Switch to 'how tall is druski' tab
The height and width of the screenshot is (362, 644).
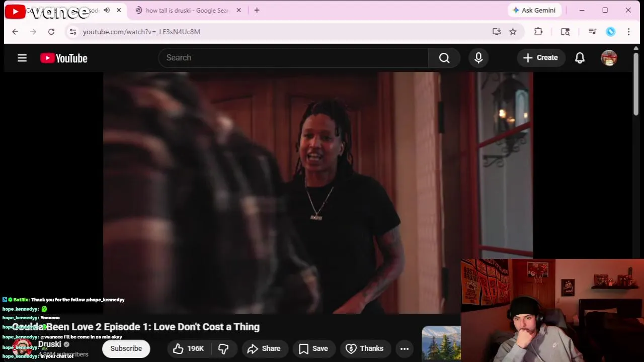pos(187,10)
